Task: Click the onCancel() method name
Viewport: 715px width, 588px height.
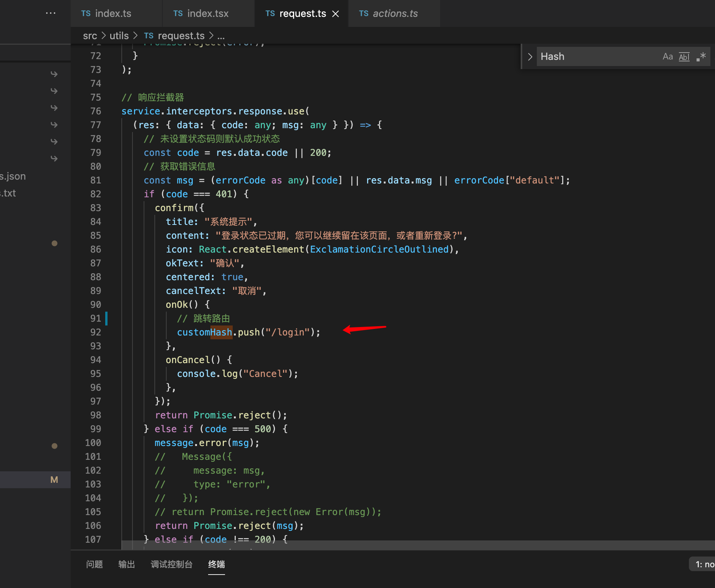Action: [188, 360]
